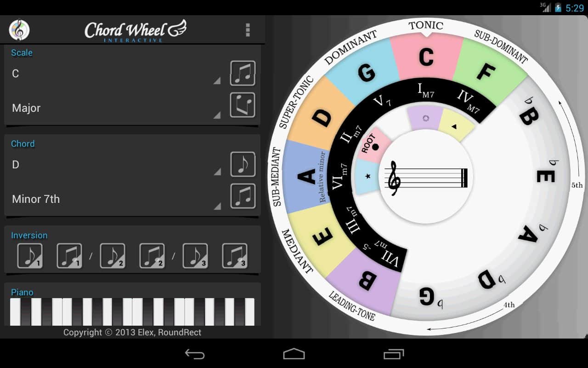Expand the chord root dropdown showing D
The width and height of the screenshot is (588, 368).
(115, 165)
